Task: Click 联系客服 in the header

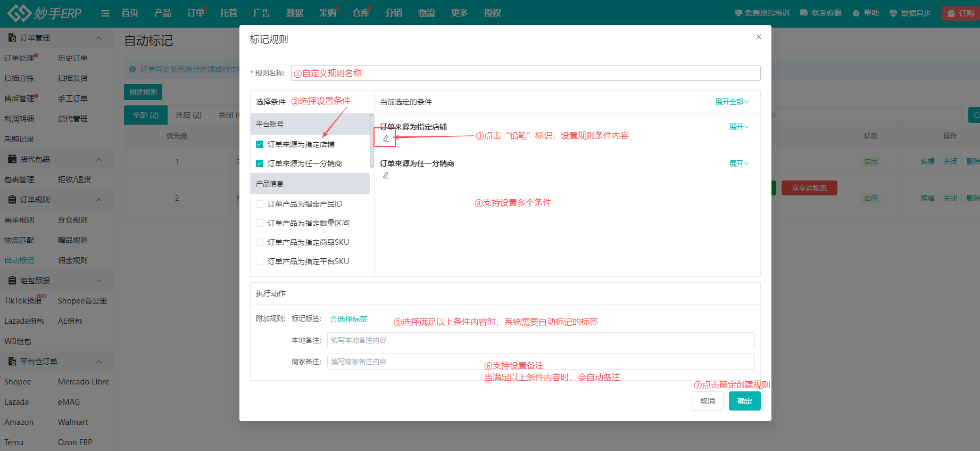Action: pyautogui.click(x=821, y=13)
